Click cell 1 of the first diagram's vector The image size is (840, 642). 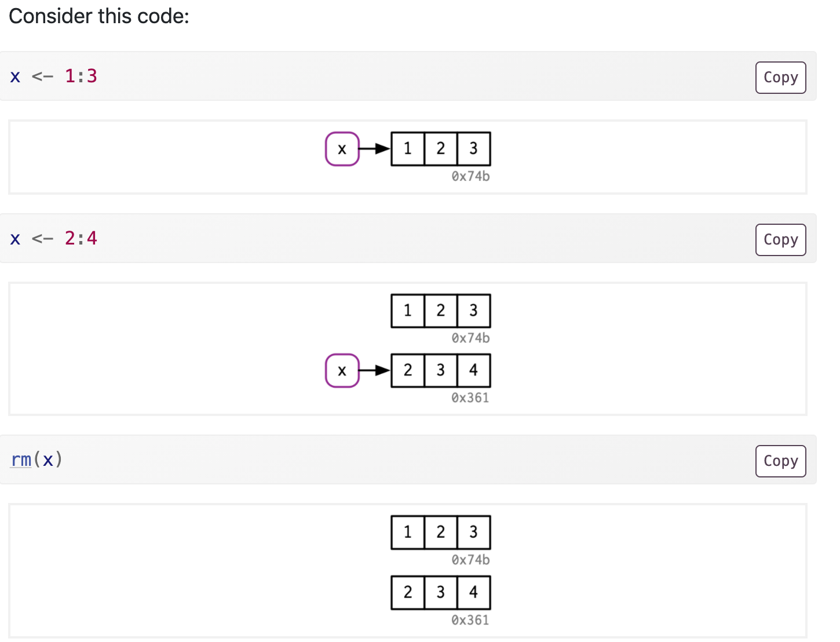pos(408,149)
